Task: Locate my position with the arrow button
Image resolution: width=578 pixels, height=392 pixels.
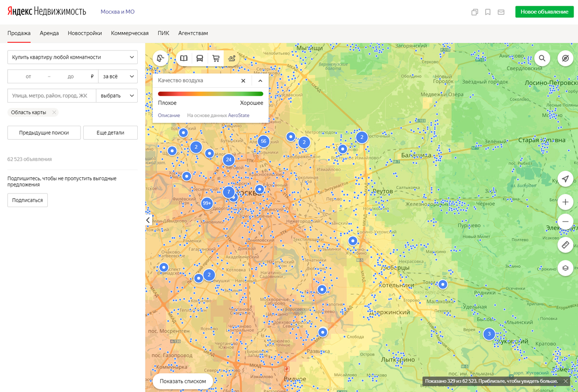Action: coord(565,179)
